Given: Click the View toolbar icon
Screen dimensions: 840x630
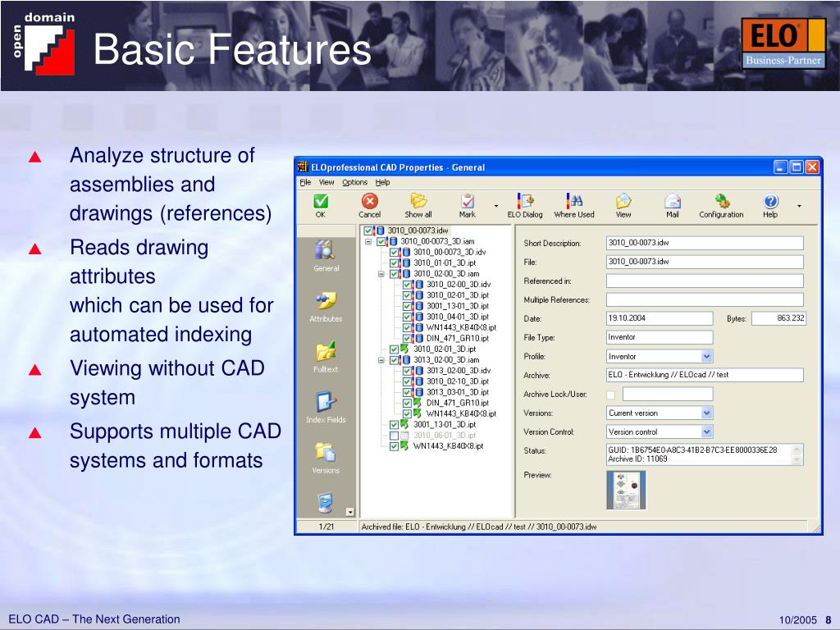Looking at the screenshot, I should point(623,201).
